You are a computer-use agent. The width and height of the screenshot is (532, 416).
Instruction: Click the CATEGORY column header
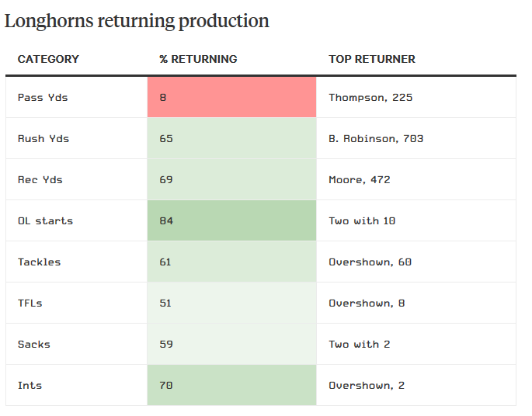(x=48, y=59)
